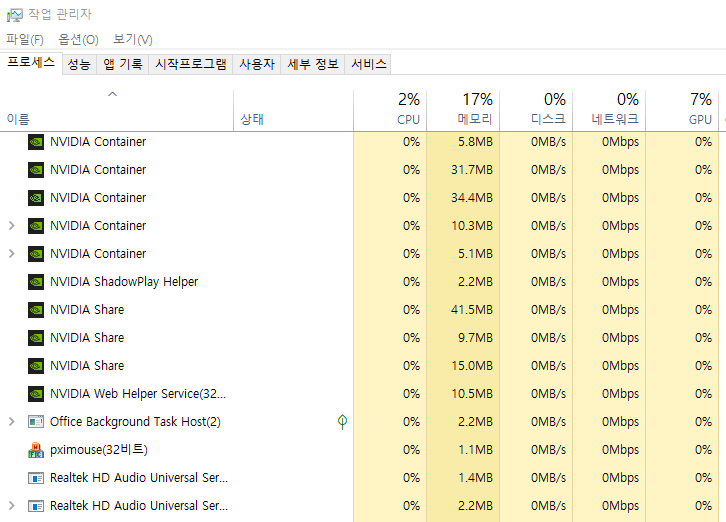Click the NVIDIA Share icon in the 9.7MB row
726x522 pixels.
pyautogui.click(x=36, y=338)
